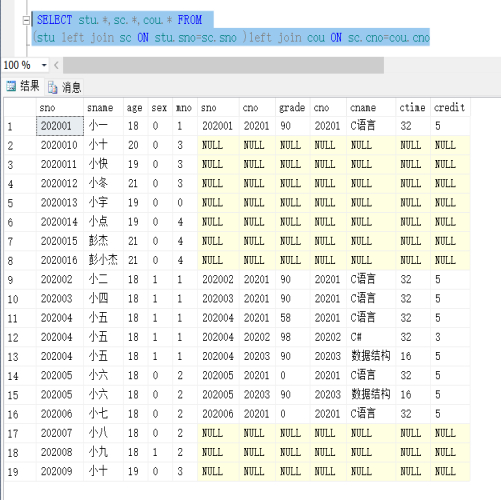The width and height of the screenshot is (501, 500).
Task: Click 数据结构 cell in row 15
Action: click(x=371, y=394)
